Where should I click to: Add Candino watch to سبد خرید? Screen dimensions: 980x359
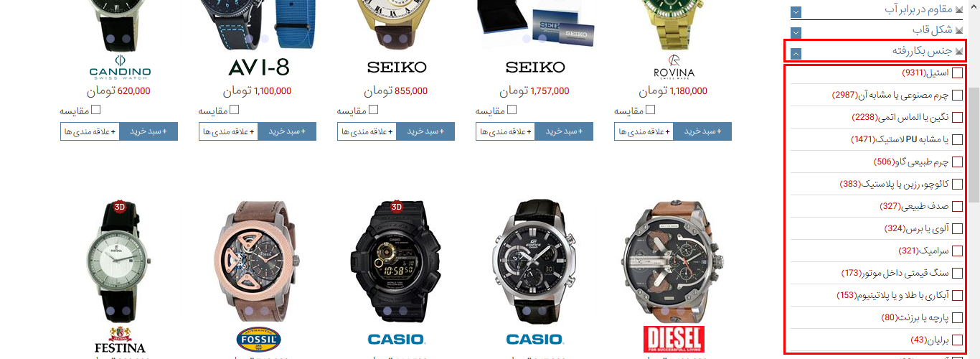pyautogui.click(x=149, y=131)
